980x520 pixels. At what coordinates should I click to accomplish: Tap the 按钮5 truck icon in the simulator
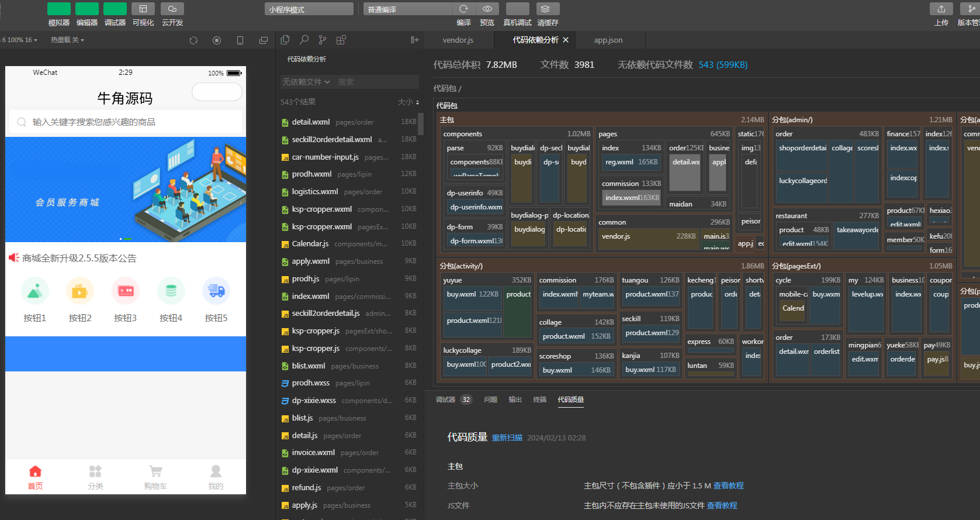[x=216, y=291]
